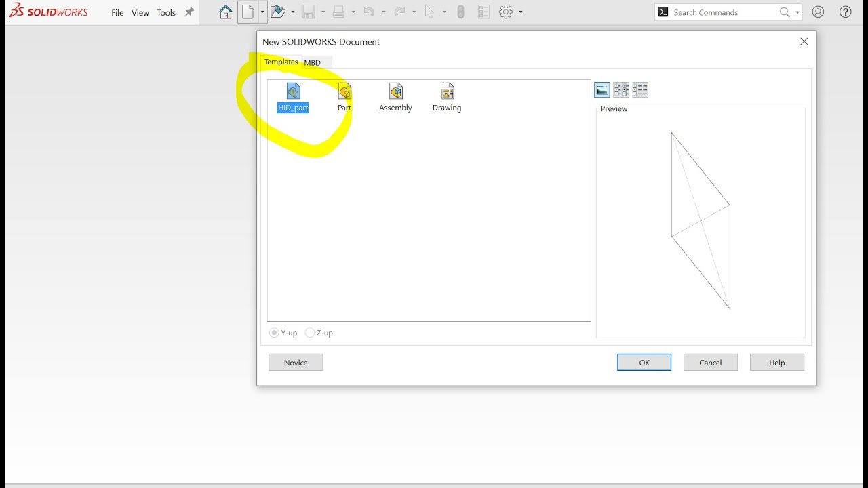Open the Home welcome icon
Screen dimensions: 868x488
(226, 12)
